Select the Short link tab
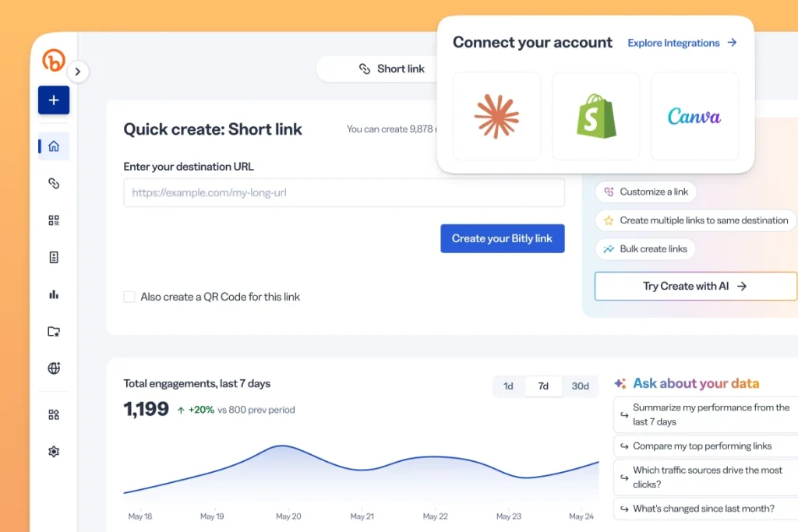 coord(392,69)
